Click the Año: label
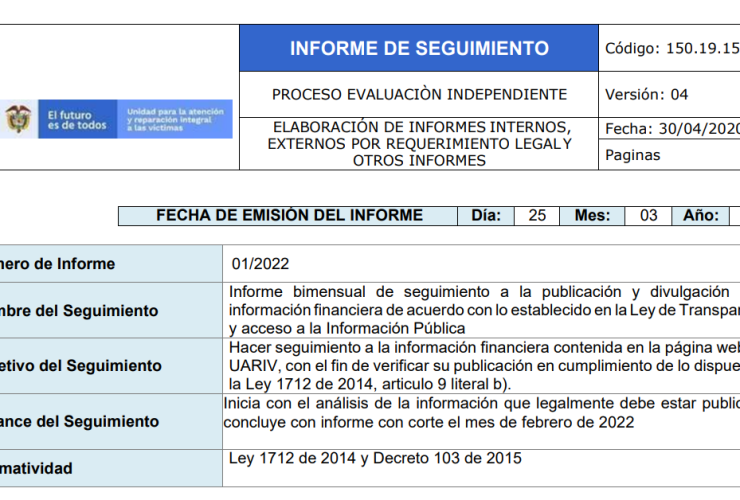 tap(701, 215)
